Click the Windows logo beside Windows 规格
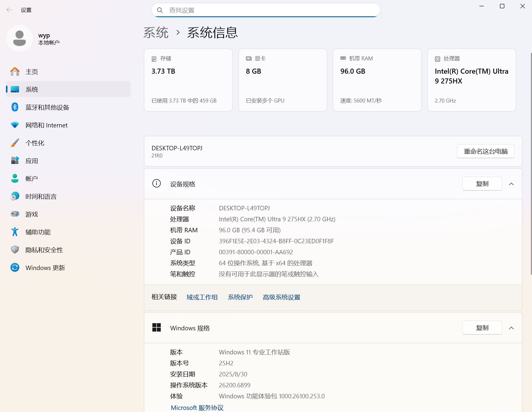Screen dimensions: 532x412 coord(157,328)
